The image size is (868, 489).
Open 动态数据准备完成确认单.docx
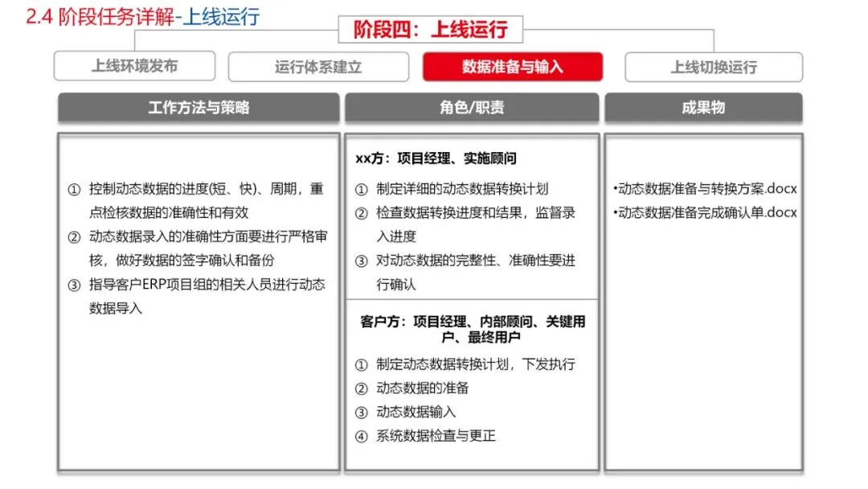707,212
